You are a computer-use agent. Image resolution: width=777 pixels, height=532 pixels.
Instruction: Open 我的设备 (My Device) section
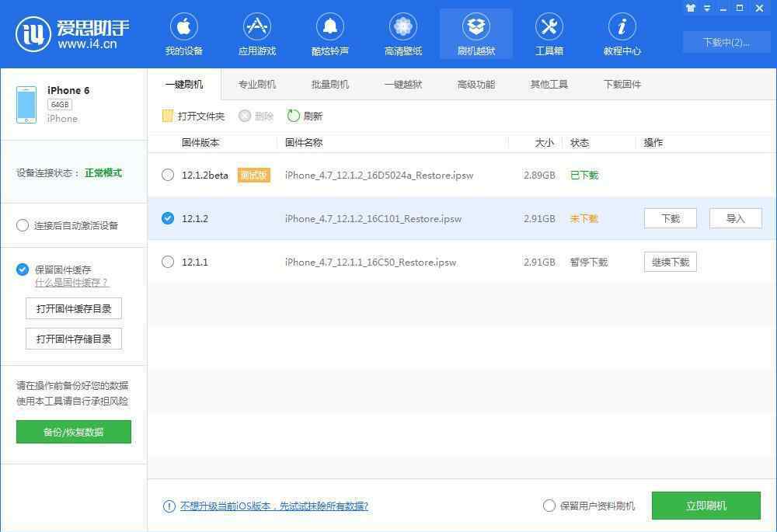pyautogui.click(x=184, y=34)
